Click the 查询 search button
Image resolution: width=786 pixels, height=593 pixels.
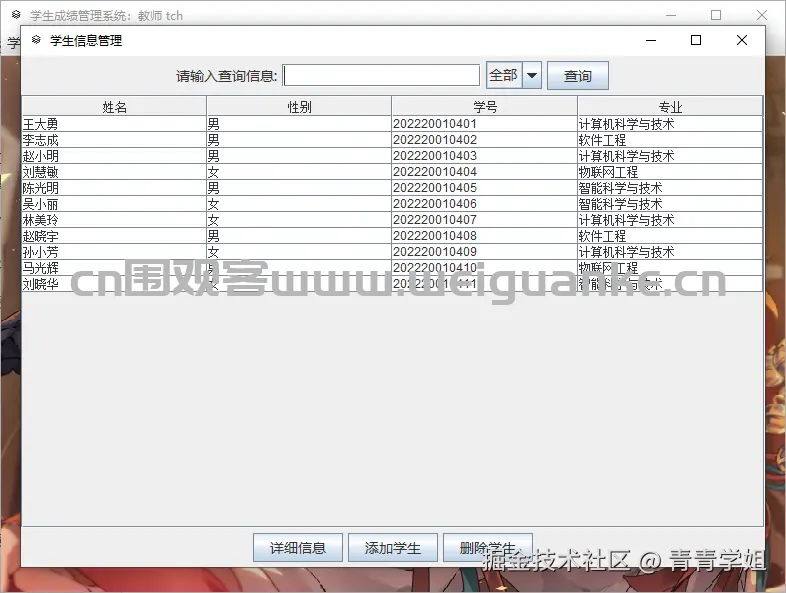click(x=577, y=76)
